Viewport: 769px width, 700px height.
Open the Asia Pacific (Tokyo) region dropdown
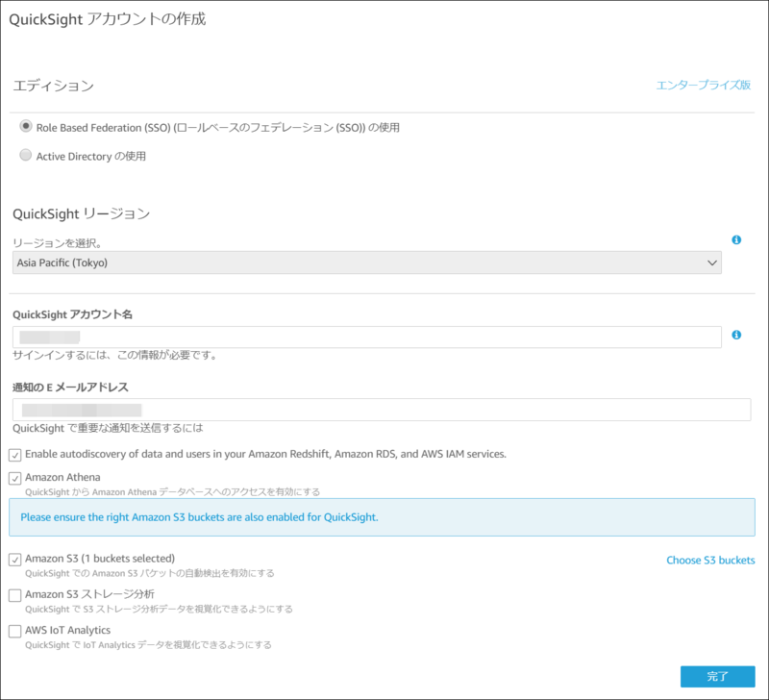point(367,262)
